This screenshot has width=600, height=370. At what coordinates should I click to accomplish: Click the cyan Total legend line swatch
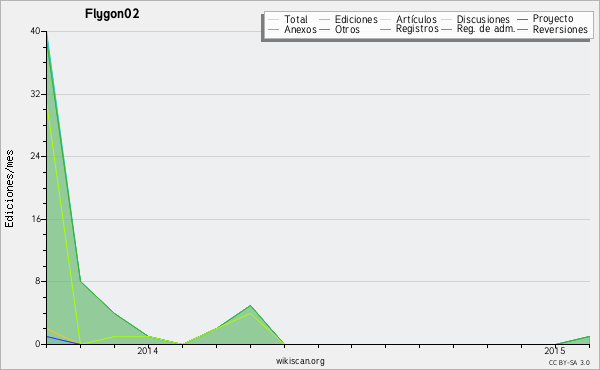coord(274,20)
